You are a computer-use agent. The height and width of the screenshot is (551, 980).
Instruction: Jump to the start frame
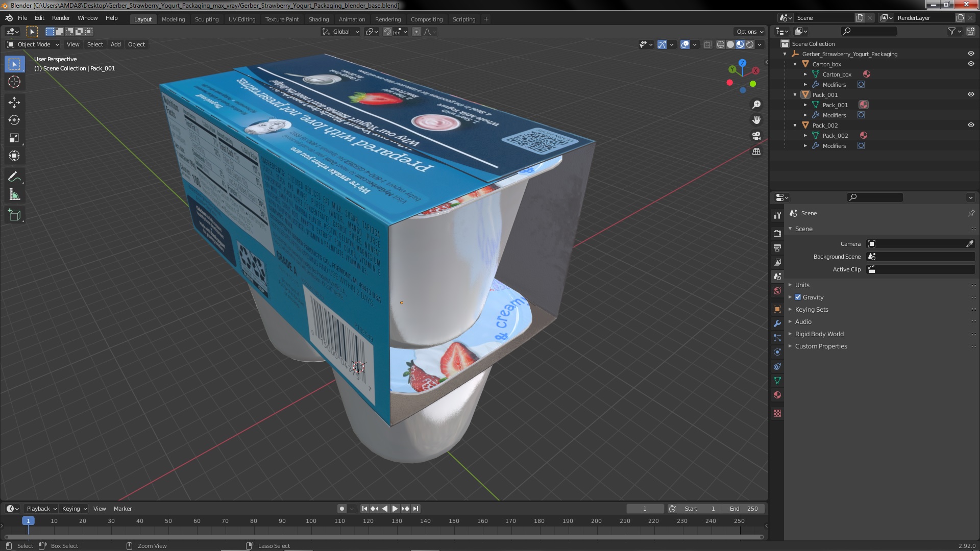point(364,509)
